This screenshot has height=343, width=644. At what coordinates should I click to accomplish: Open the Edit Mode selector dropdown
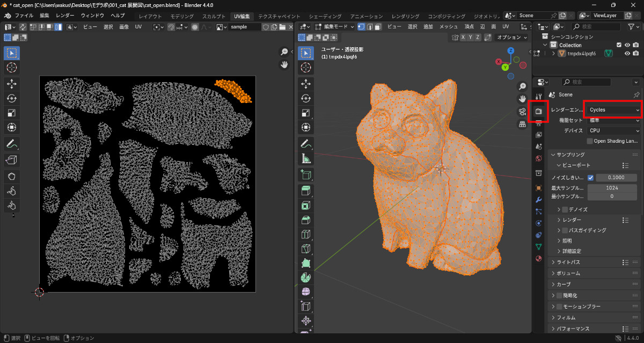coord(335,26)
